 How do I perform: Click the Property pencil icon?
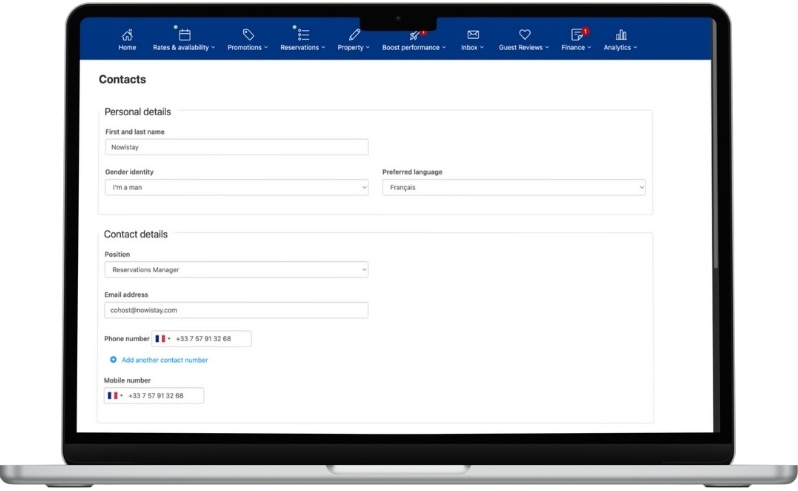[x=354, y=35]
